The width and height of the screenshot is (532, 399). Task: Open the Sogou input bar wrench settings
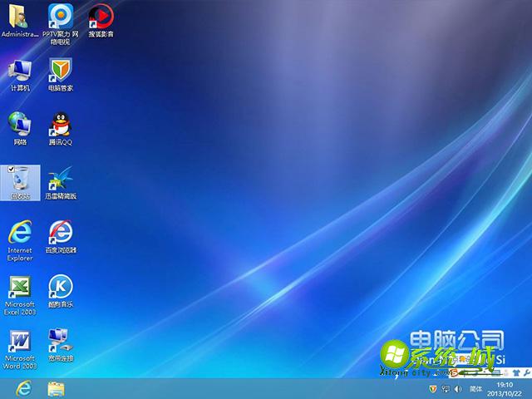(x=526, y=372)
